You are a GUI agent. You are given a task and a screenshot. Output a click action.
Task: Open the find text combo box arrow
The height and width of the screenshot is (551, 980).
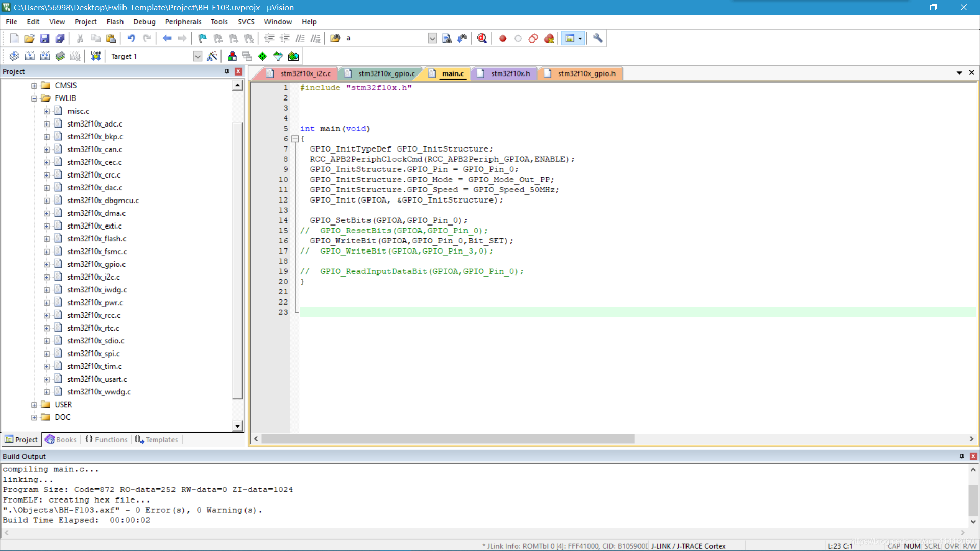point(432,38)
